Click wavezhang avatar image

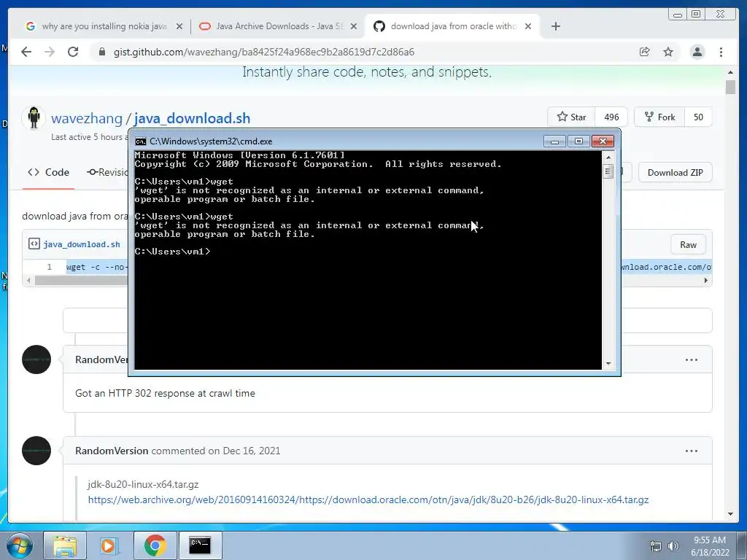point(34,117)
